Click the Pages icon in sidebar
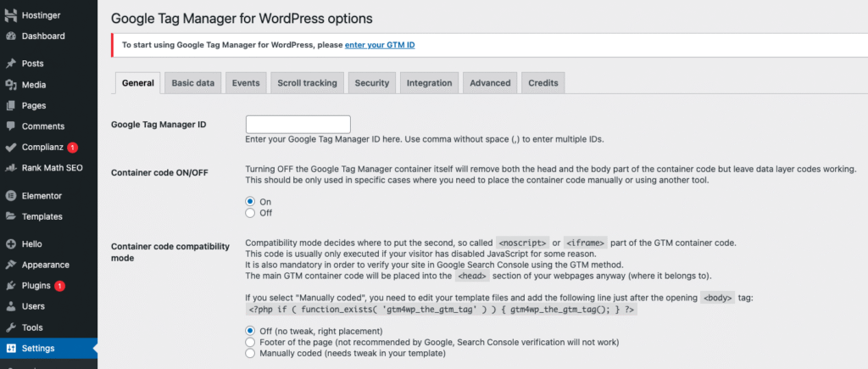This screenshot has width=868, height=369. [x=11, y=106]
